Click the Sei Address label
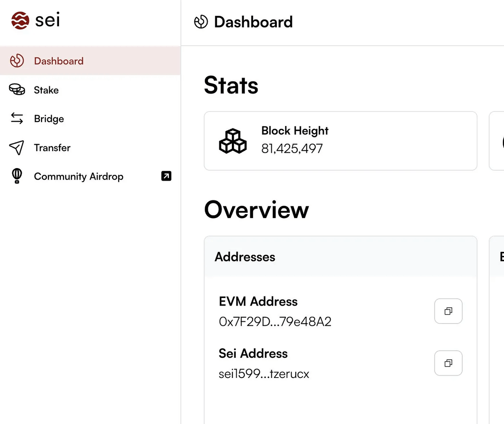The height and width of the screenshot is (424, 504). [253, 353]
